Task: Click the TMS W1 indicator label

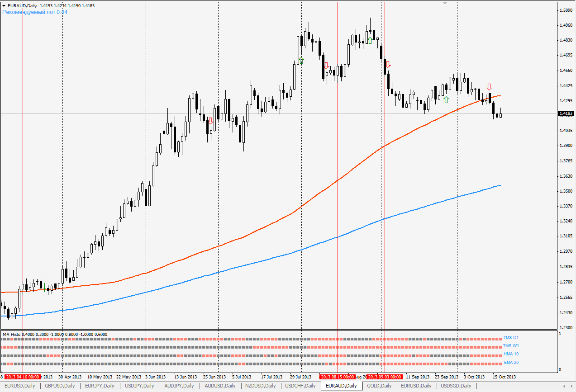Action: 511,346
